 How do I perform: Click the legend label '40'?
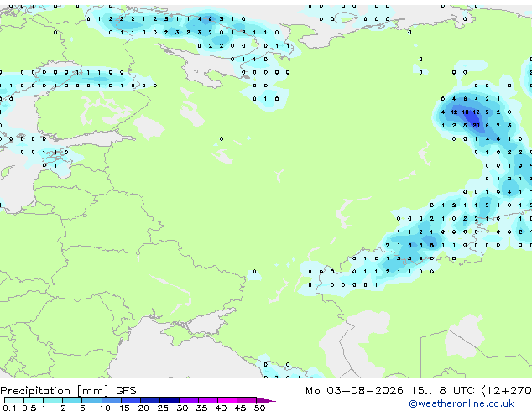point(221,408)
